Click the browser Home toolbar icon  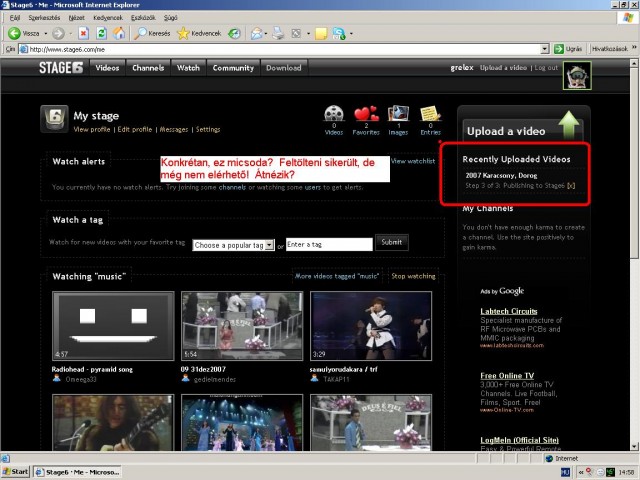119,33
